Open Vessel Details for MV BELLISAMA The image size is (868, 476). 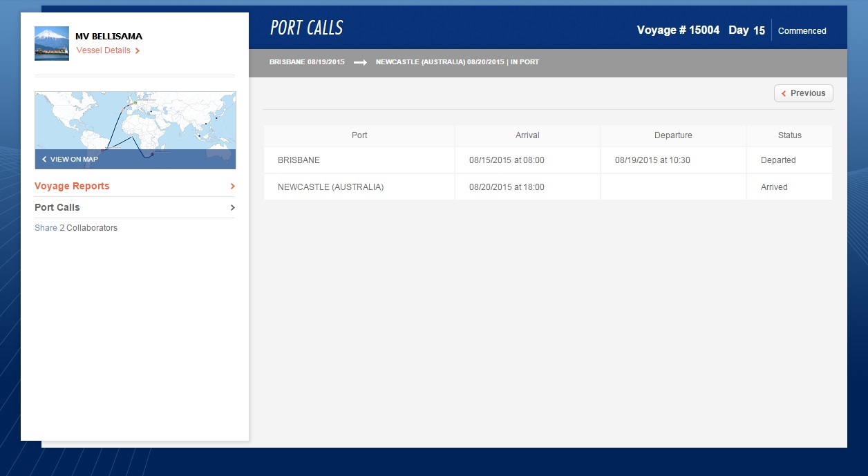coord(102,50)
